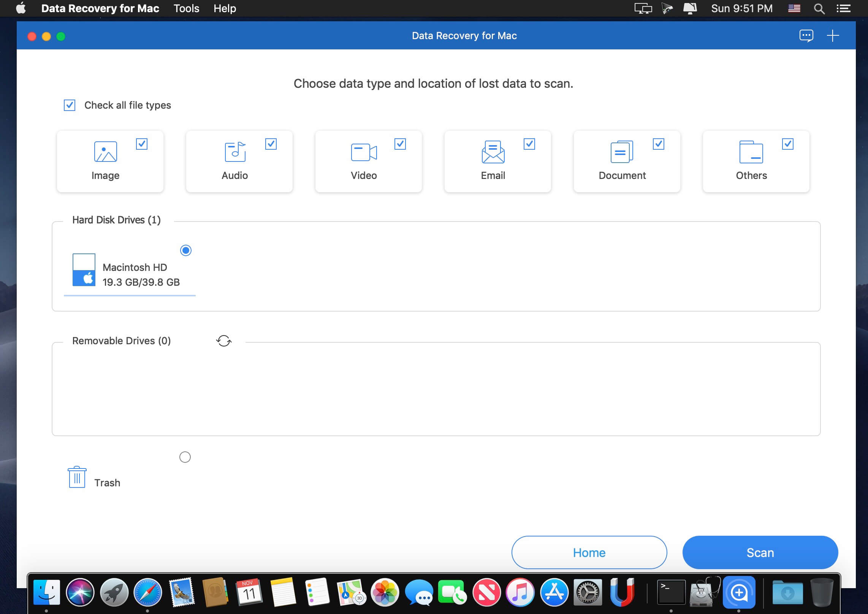Viewport: 868px width, 614px height.
Task: Click the Hard Disk Drives (1) heading
Action: coord(116,220)
